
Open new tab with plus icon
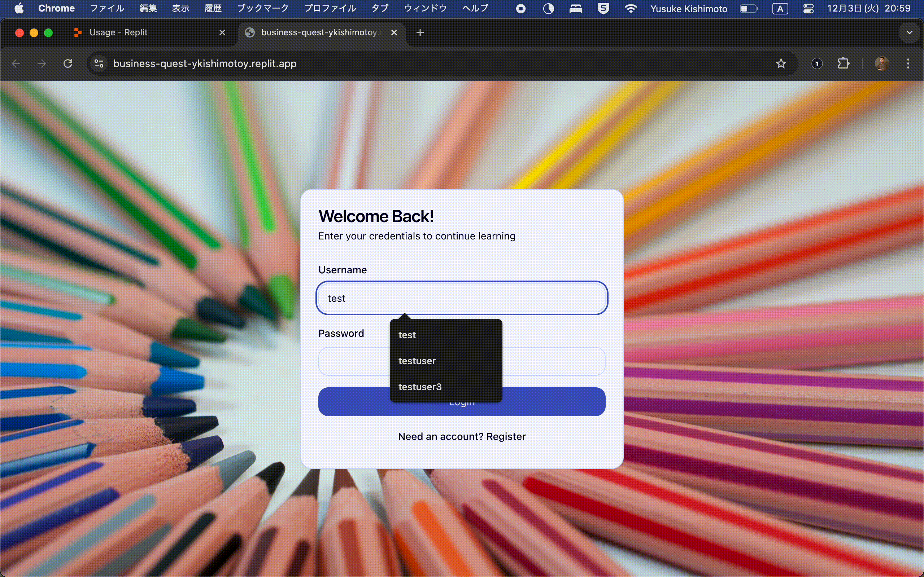point(420,33)
